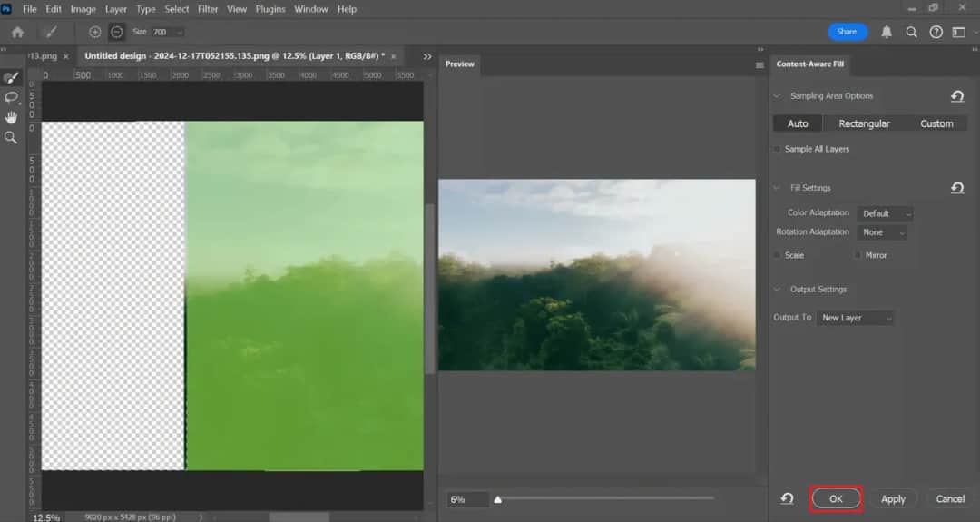
Task: Reset Fill Settings to default
Action: (x=957, y=188)
